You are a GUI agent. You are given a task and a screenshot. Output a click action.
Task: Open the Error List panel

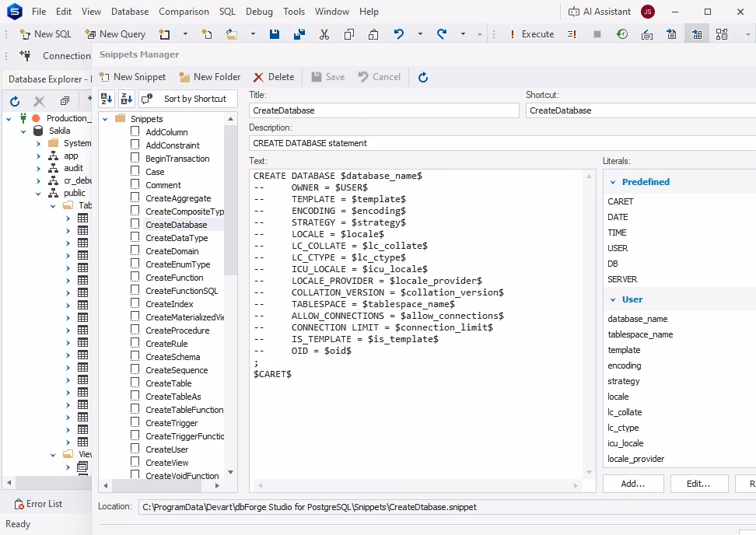click(39, 504)
